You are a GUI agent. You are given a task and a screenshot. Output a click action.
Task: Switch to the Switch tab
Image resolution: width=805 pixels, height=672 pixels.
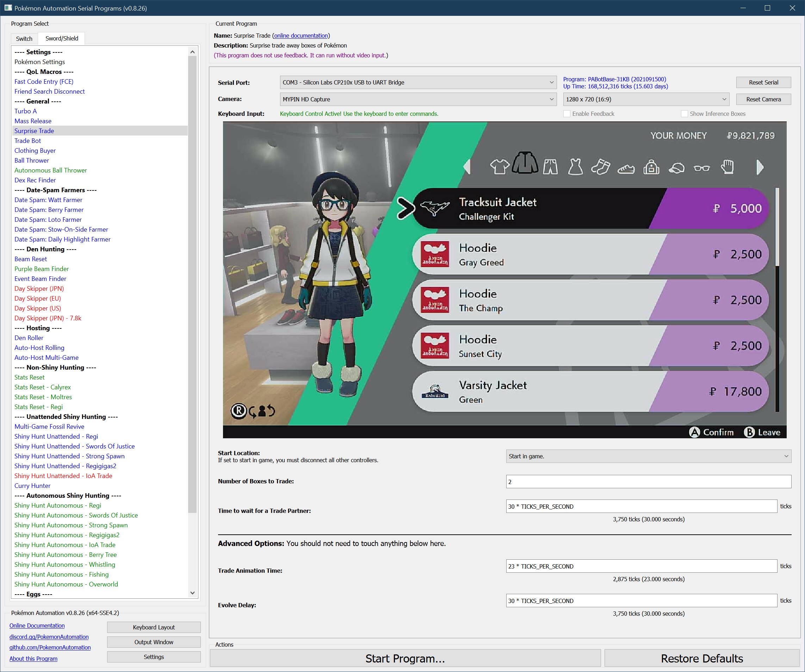coord(24,39)
